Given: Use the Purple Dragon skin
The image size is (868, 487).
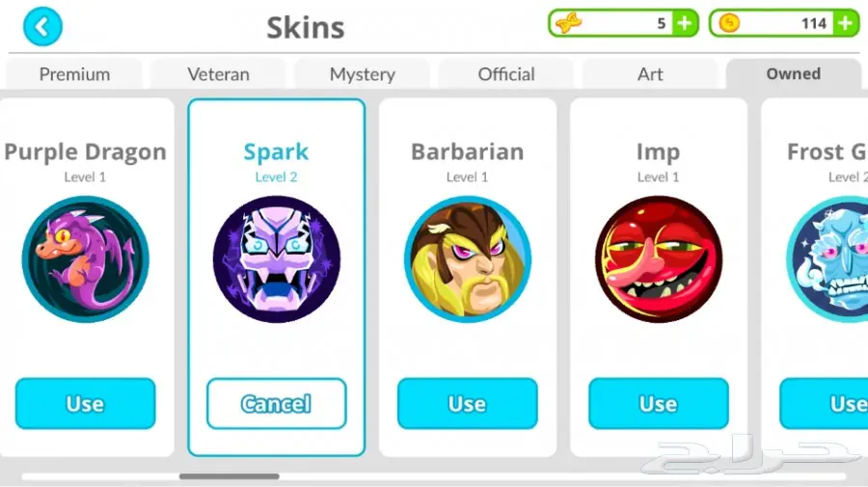Looking at the screenshot, I should click(x=85, y=403).
